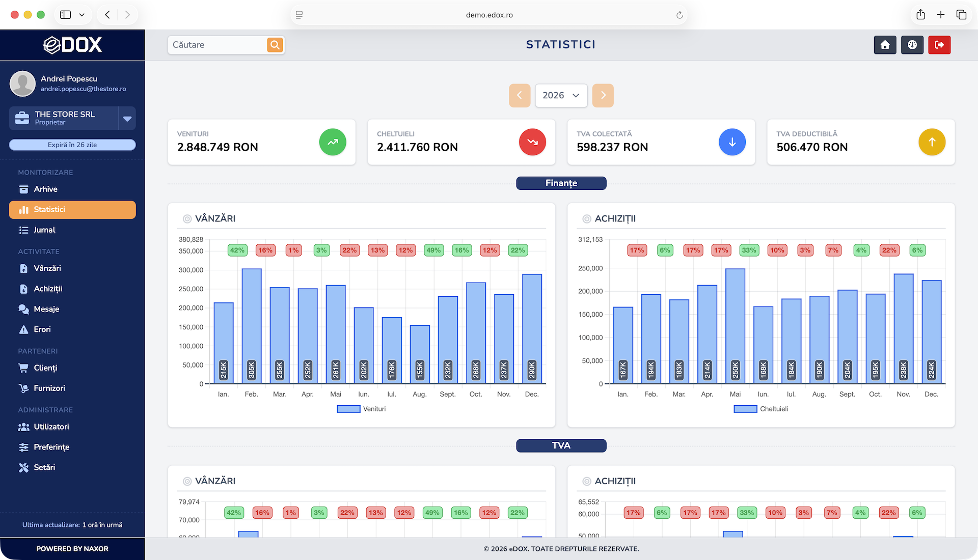Open Arhive in the sidebar
Viewport: 978px width, 560px height.
point(45,189)
